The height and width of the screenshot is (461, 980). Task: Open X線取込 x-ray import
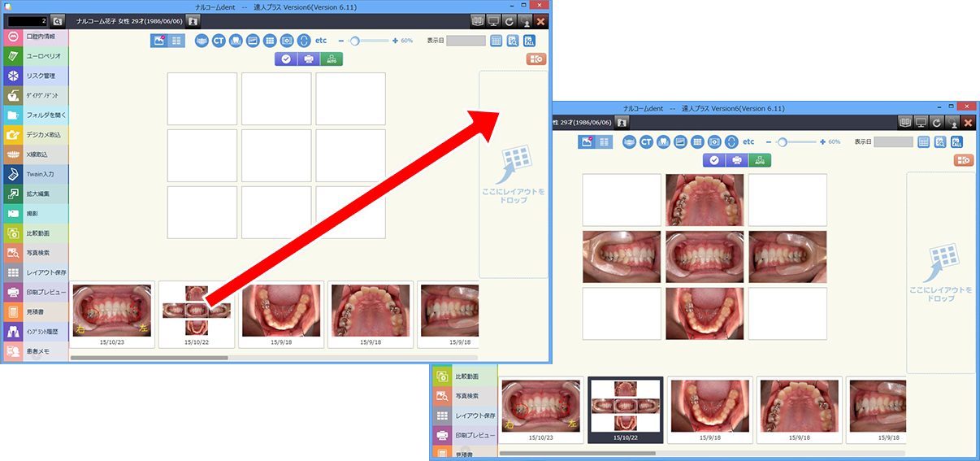(x=35, y=154)
